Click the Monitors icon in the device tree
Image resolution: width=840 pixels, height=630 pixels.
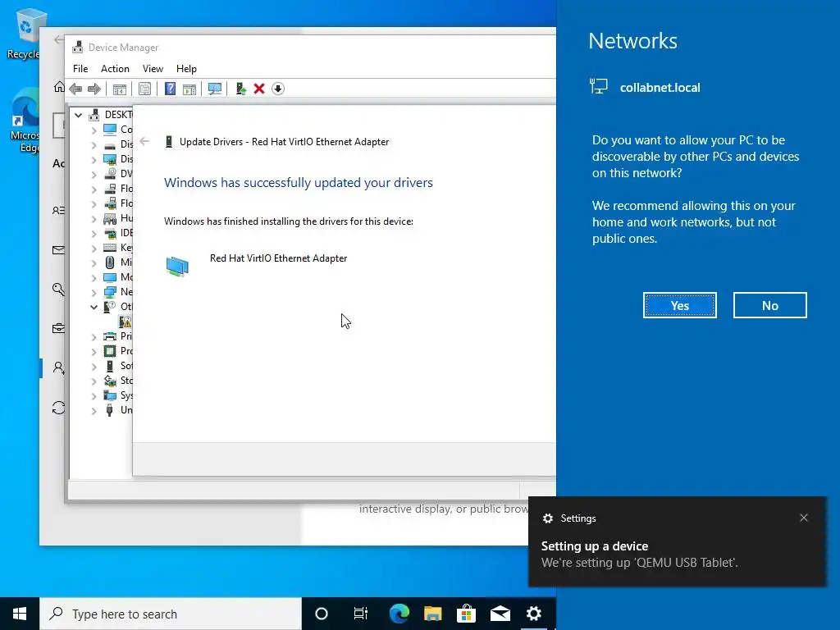[x=110, y=277]
